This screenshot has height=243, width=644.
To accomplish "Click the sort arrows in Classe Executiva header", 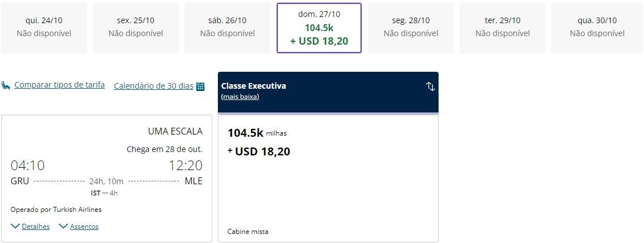I will point(430,86).
